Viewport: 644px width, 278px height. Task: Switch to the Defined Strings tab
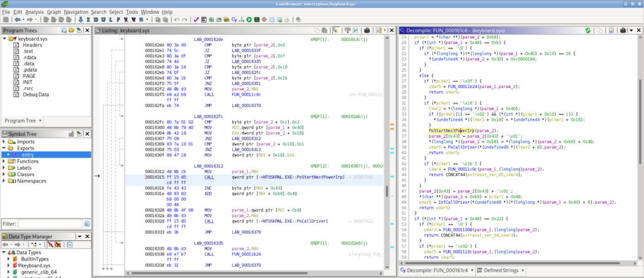[501, 270]
